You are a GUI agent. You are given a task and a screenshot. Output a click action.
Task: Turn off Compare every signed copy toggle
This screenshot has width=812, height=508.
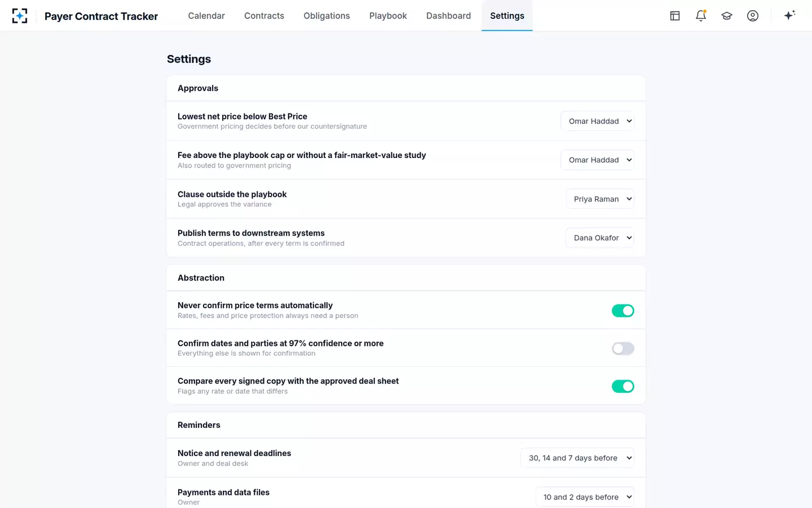click(623, 386)
